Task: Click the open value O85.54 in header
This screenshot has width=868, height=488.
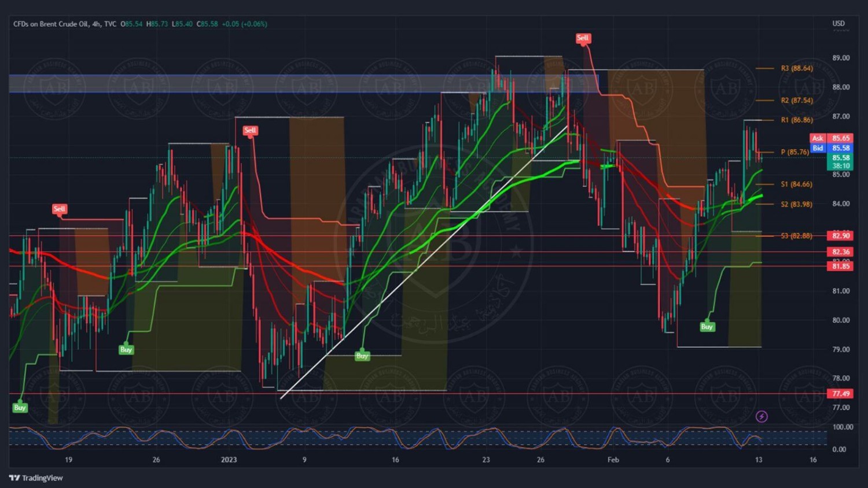Action: 131,24
